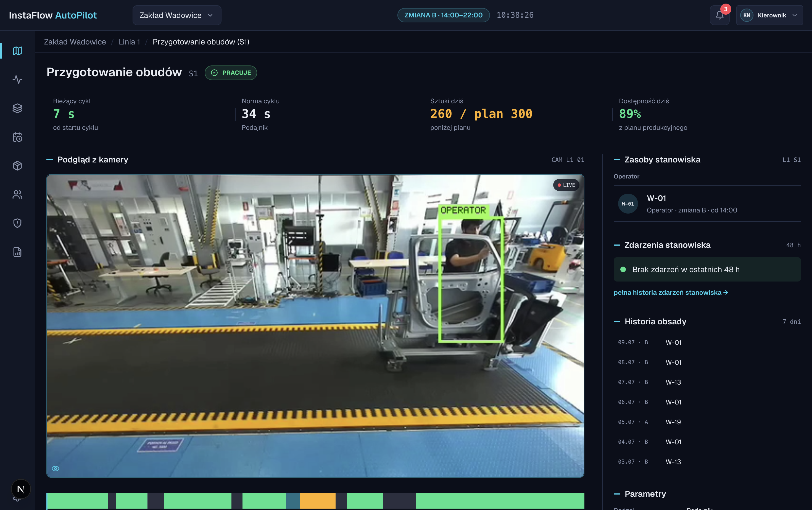Click the orange segment on status timeline

coord(317,501)
